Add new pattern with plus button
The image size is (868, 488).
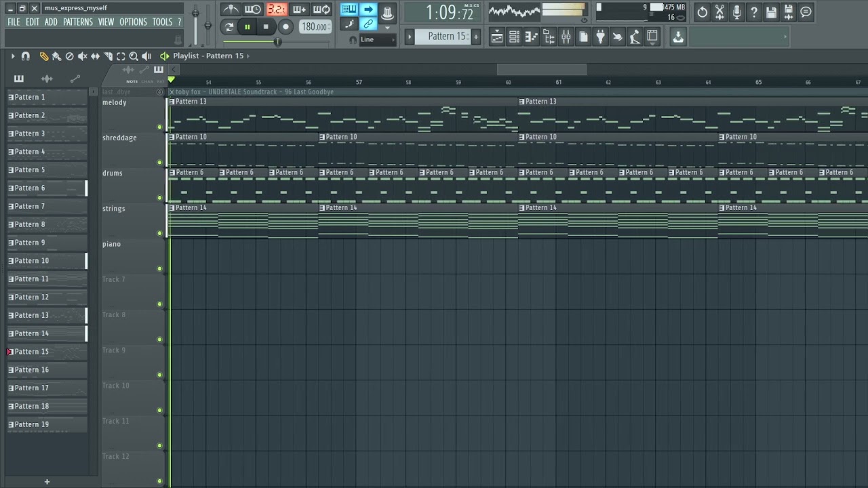click(476, 37)
